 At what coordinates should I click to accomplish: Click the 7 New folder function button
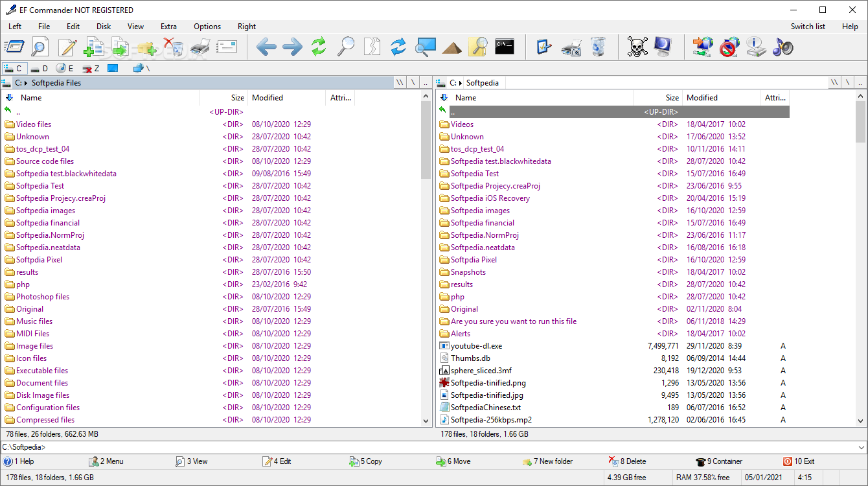coord(547,461)
